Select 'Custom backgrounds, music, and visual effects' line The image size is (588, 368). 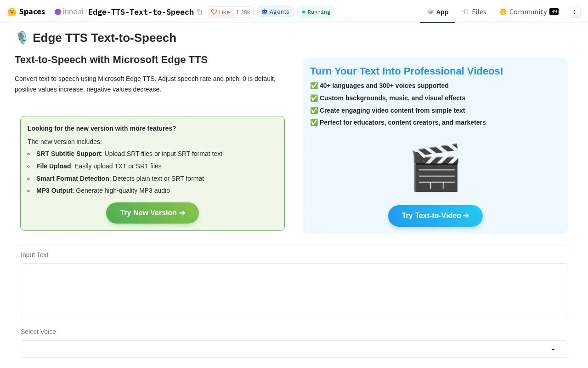point(388,98)
